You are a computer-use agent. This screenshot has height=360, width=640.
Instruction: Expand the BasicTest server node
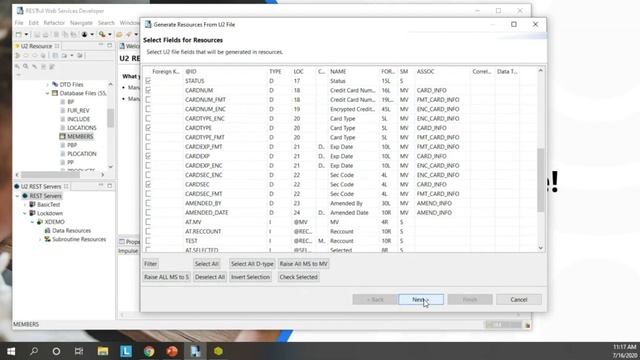tap(25, 204)
